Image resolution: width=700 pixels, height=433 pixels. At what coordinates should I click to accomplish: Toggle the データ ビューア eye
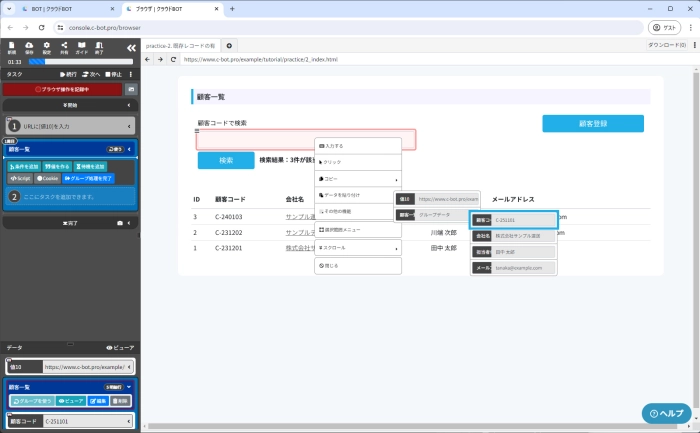click(x=119, y=347)
